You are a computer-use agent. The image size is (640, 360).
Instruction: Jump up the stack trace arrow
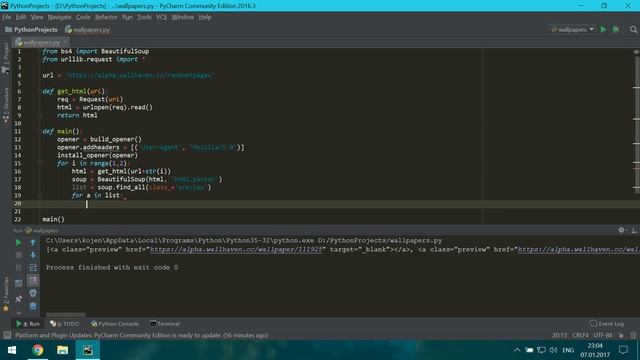coord(33,242)
